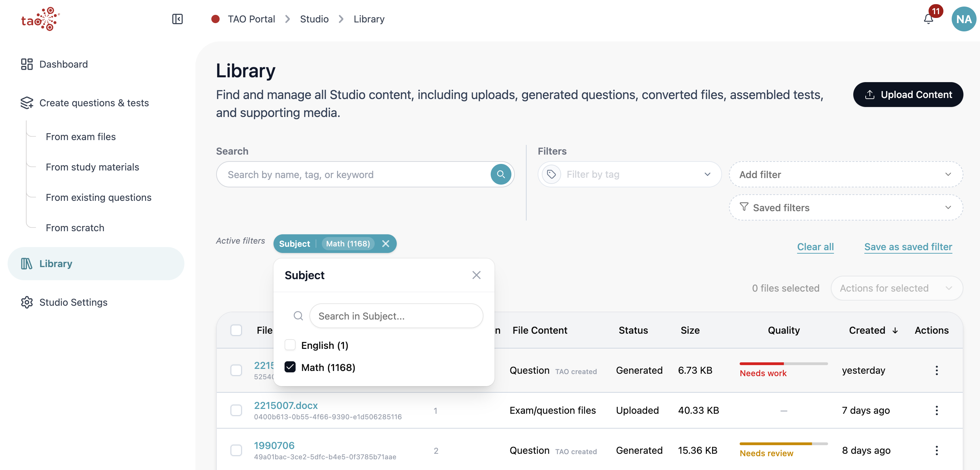
Task: Select the 2215007.docx row checkbox
Action: [x=236, y=410]
